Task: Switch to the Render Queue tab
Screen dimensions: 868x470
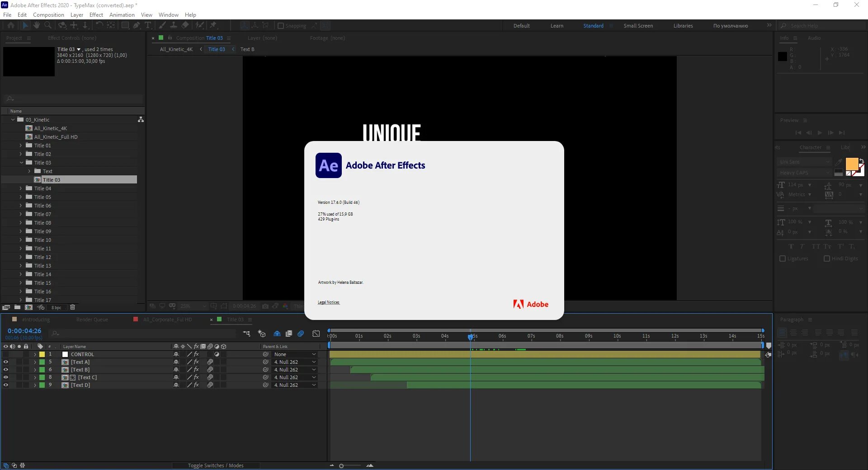Action: click(x=92, y=320)
